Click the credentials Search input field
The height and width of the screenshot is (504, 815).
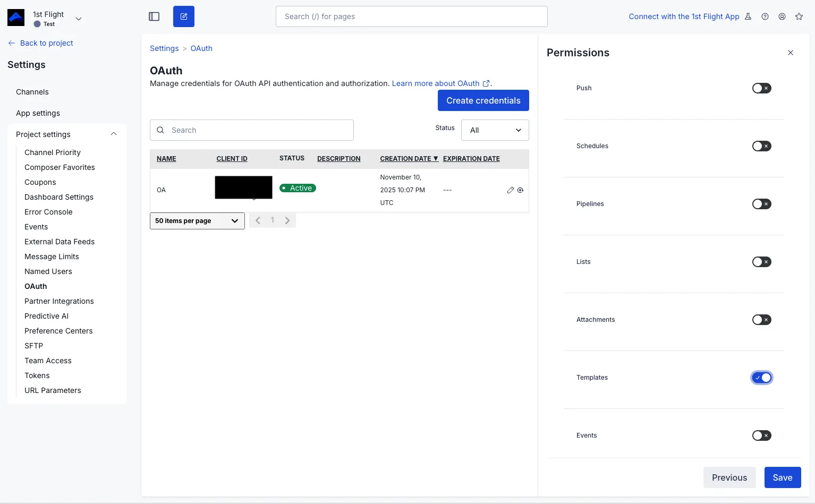coord(251,130)
